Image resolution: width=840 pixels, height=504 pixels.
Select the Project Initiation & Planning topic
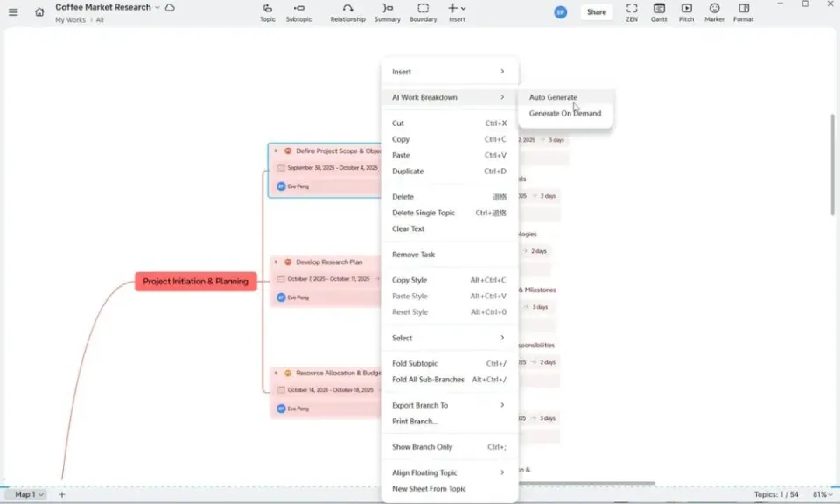(195, 282)
